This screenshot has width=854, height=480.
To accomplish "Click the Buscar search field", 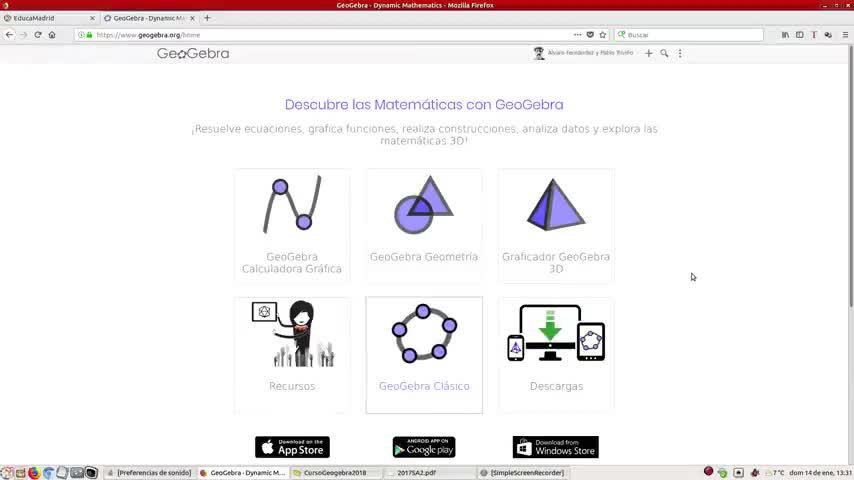I will point(689,35).
